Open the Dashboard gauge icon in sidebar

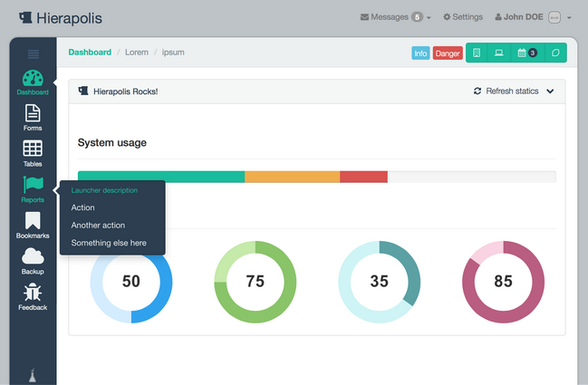pyautogui.click(x=33, y=78)
